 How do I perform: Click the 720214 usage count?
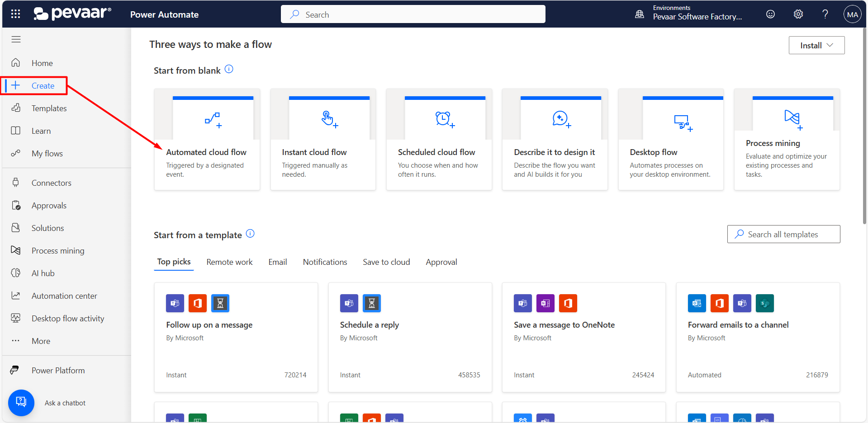pyautogui.click(x=295, y=375)
